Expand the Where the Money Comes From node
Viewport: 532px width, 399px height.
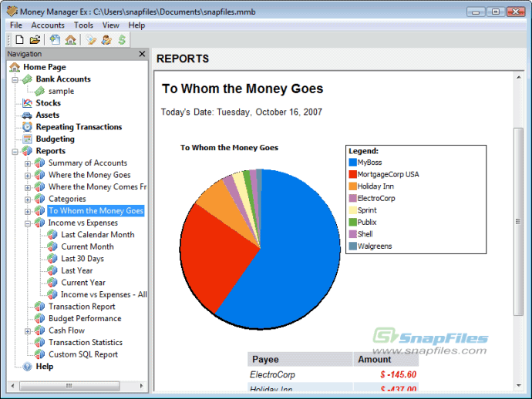click(28, 187)
